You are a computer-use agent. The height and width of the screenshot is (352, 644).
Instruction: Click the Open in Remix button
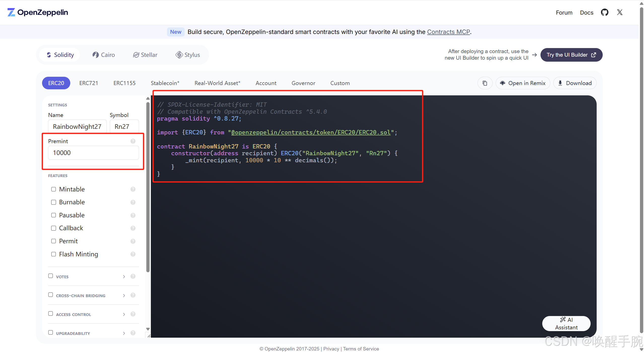tap(523, 83)
